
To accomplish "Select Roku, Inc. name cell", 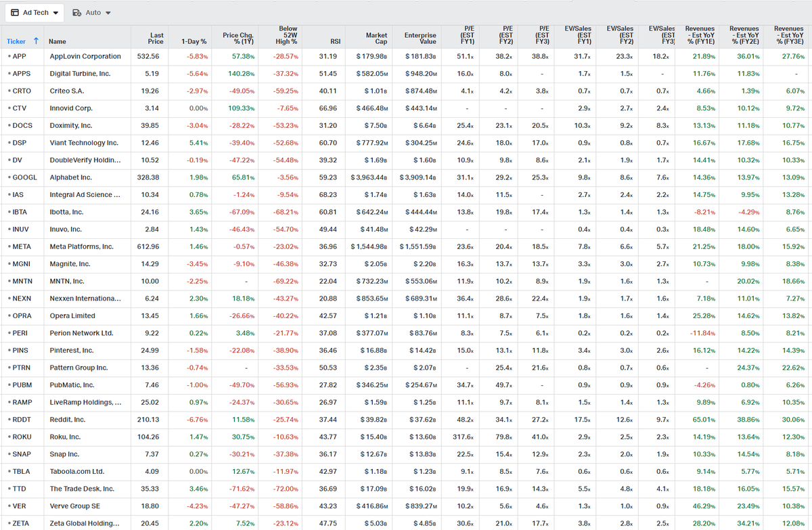I will (65, 437).
